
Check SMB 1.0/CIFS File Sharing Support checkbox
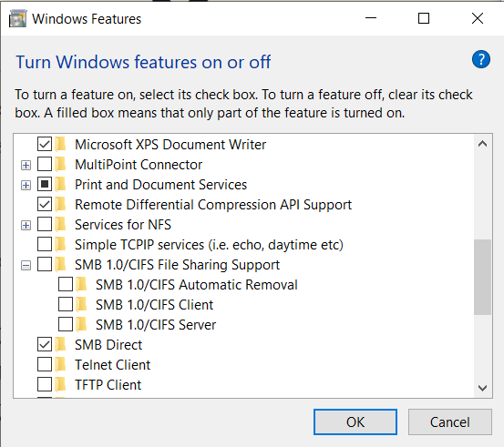click(x=45, y=264)
